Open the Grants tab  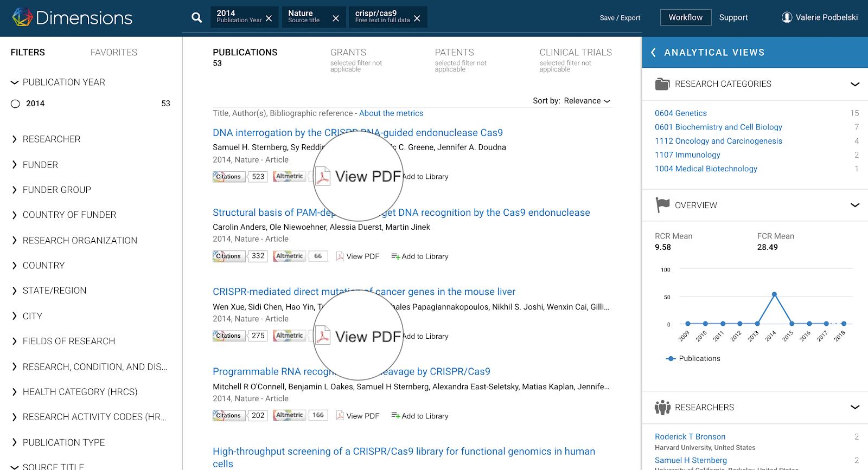point(348,53)
